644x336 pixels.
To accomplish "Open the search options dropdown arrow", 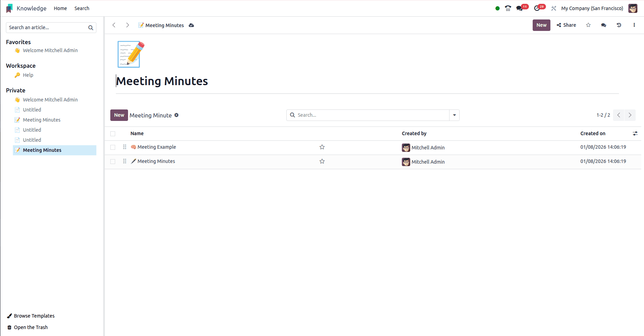I will pyautogui.click(x=454, y=115).
